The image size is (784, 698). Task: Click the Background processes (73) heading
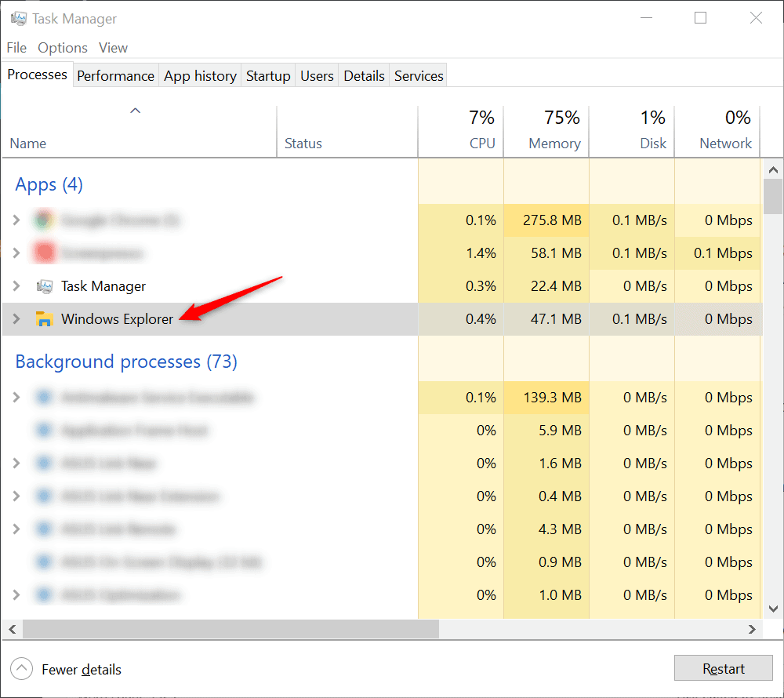(x=126, y=362)
